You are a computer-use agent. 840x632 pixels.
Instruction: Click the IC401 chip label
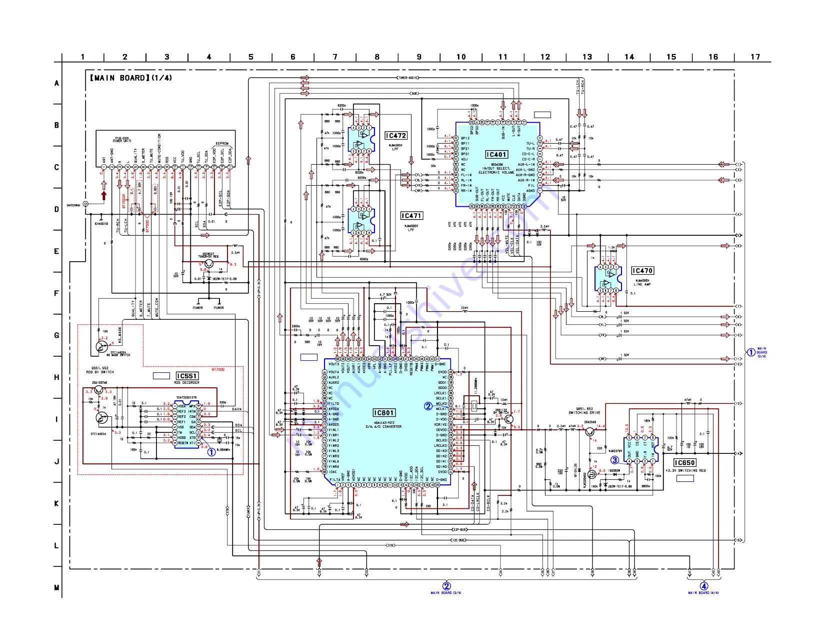tap(496, 155)
